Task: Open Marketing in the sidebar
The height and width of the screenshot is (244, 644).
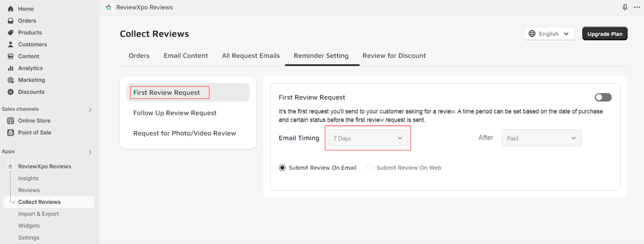Action: tap(31, 80)
